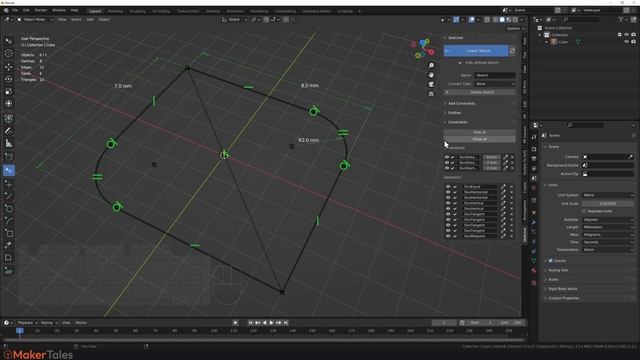Open the Playback menu in timeline

click(x=27, y=322)
